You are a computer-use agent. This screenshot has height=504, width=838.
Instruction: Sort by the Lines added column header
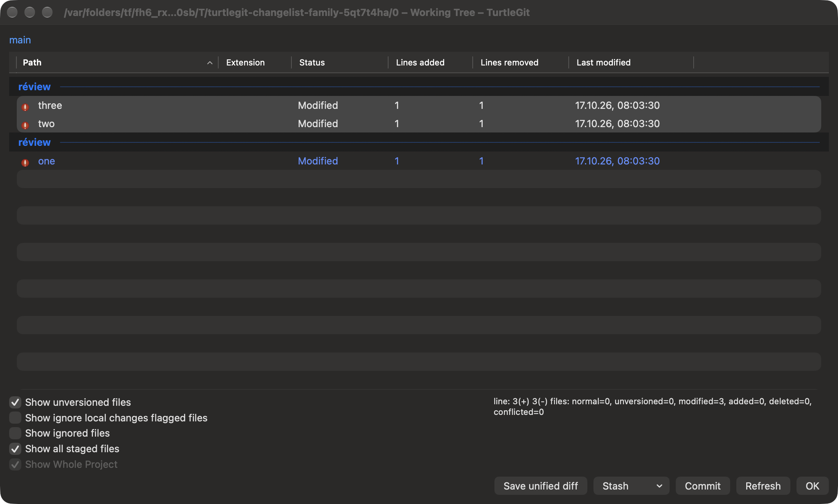tap(430, 62)
